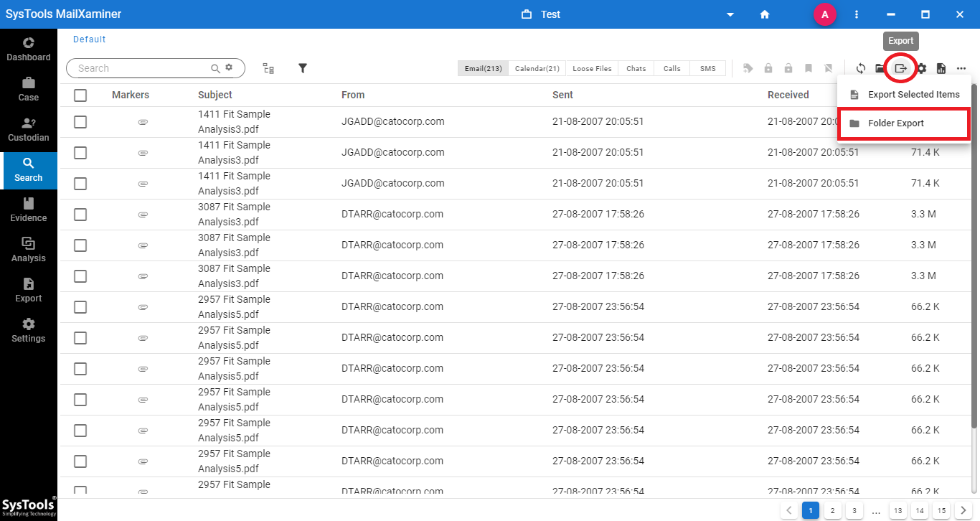Click the Markers column header
Viewport: 980px width, 521px height.
[131, 95]
